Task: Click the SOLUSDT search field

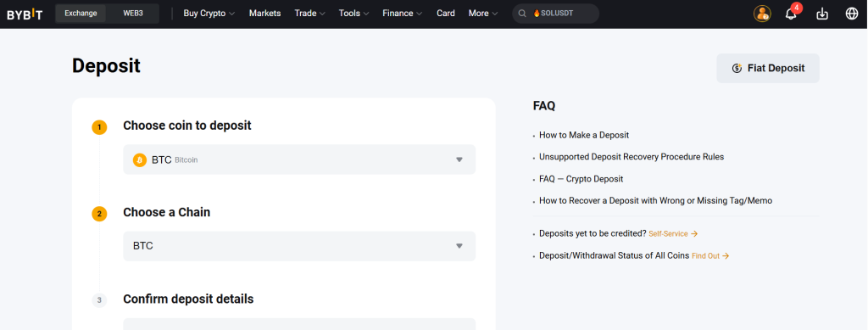Action: 555,14
